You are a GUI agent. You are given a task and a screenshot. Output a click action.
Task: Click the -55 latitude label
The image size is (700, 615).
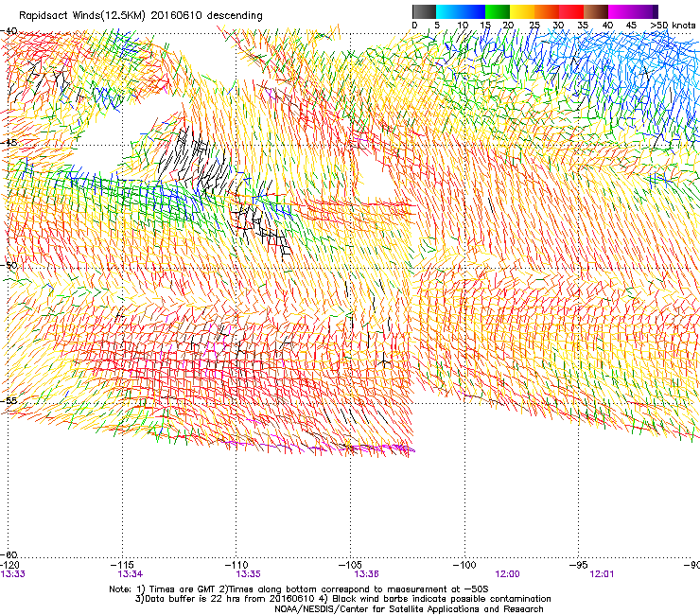pos(9,400)
